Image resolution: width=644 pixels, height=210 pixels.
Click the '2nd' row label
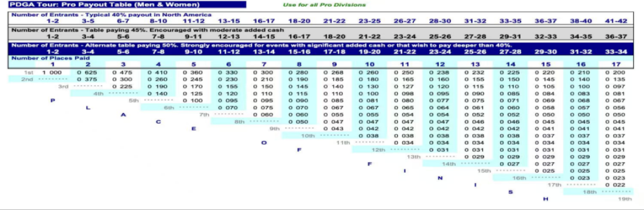28,79
